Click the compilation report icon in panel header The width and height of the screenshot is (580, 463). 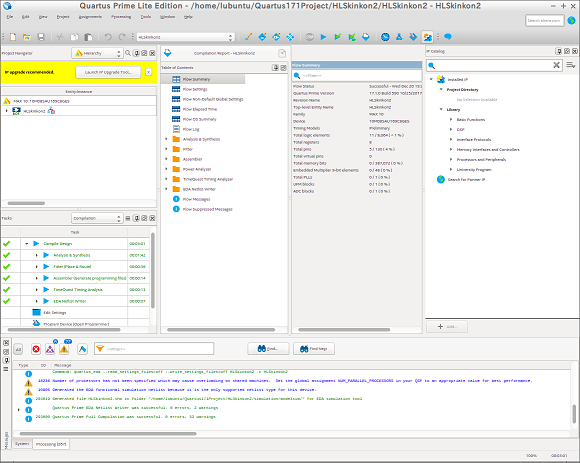click(x=168, y=53)
